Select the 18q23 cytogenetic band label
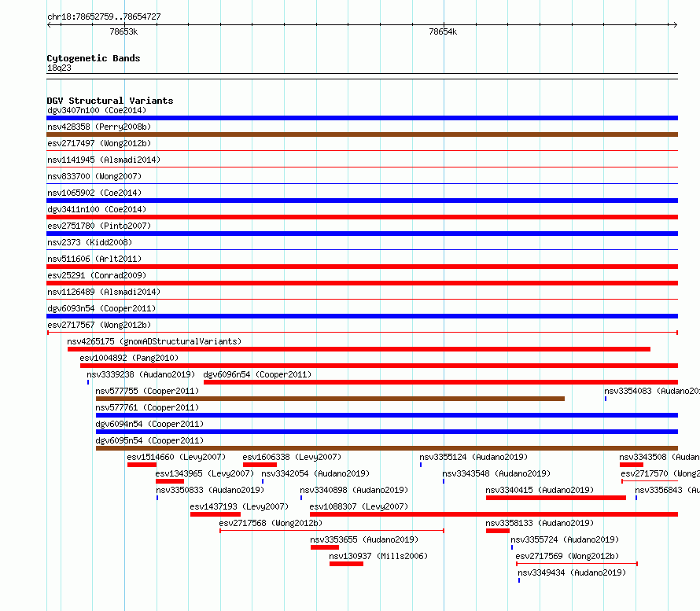 point(59,68)
